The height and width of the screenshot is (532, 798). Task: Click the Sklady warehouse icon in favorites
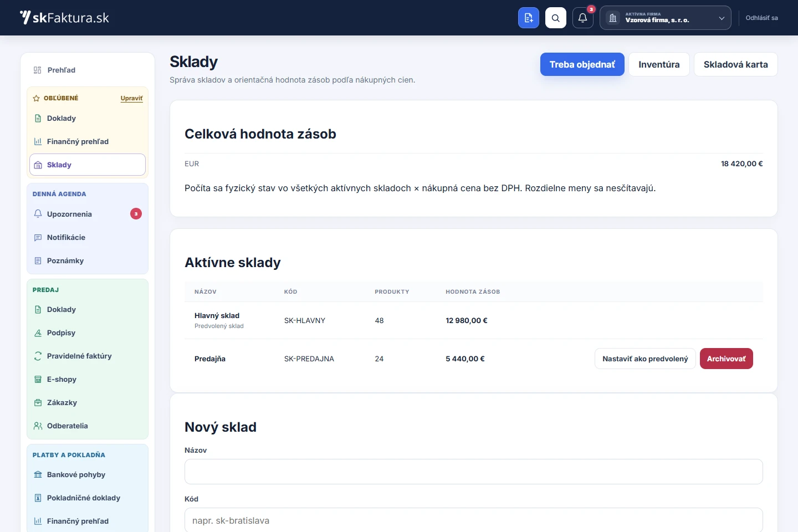(x=38, y=165)
